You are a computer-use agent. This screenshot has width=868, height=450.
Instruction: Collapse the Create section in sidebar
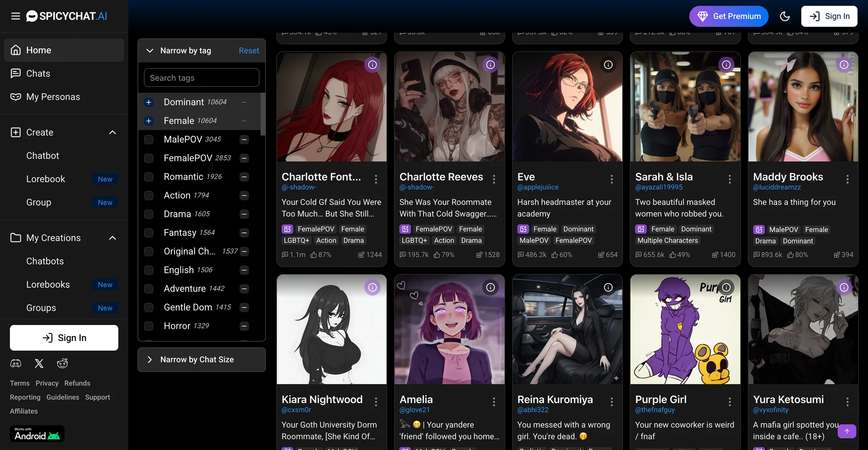112,132
